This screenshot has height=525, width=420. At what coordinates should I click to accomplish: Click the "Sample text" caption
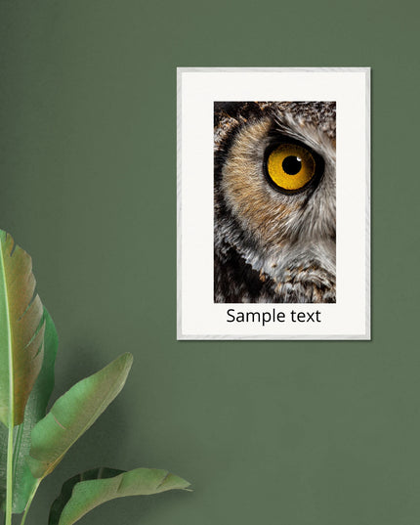click(273, 316)
